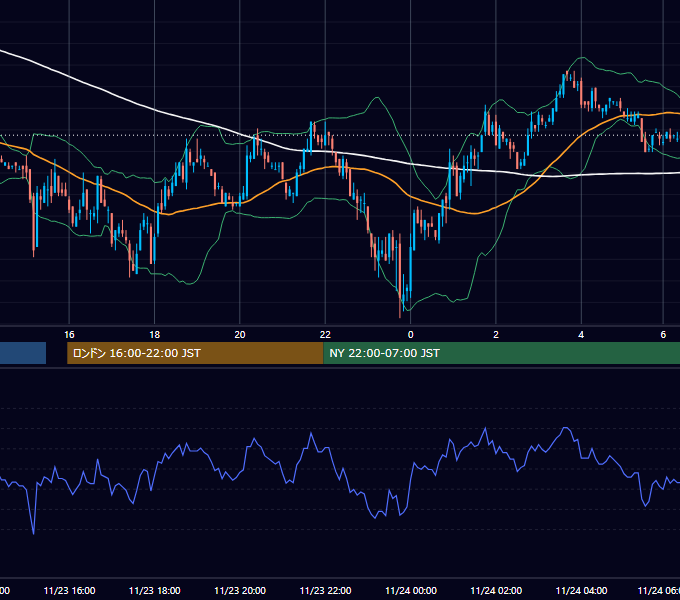Image resolution: width=680 pixels, height=600 pixels.
Task: Click the 18 hour label on price chart axis
Action: coord(154,335)
